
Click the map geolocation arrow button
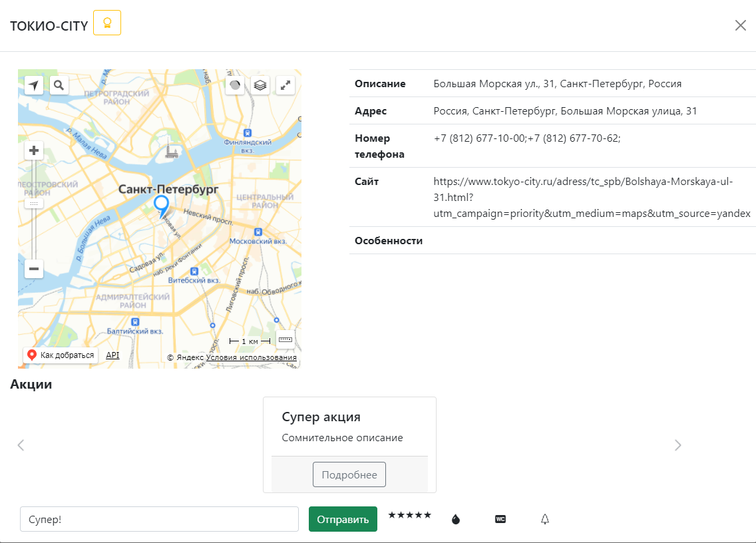[x=34, y=85]
